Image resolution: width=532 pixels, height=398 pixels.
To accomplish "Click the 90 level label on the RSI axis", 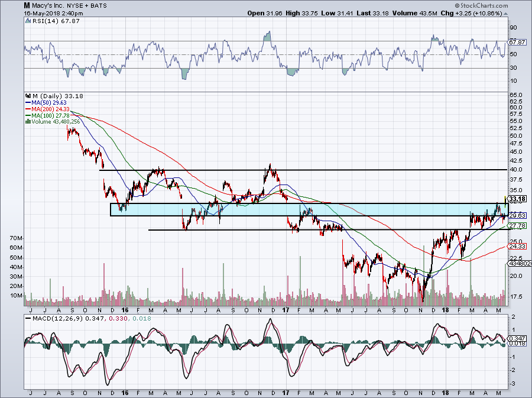I will 513,28.
